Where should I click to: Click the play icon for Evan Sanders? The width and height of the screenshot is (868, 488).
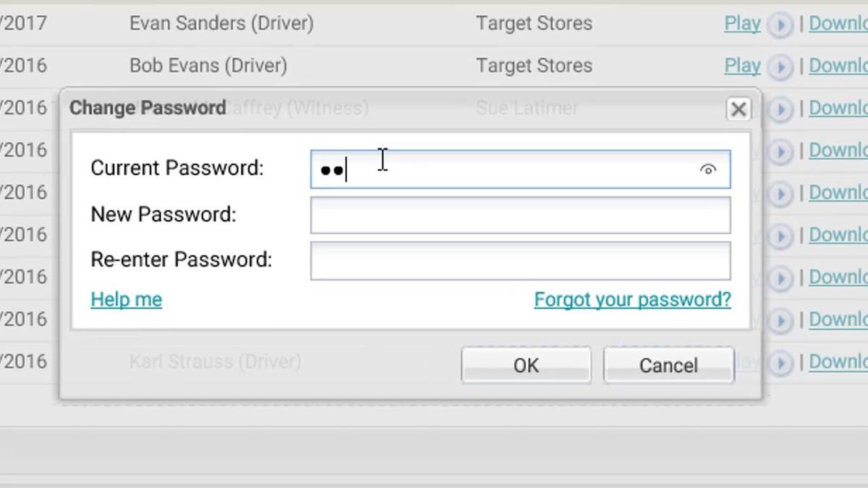(x=780, y=25)
